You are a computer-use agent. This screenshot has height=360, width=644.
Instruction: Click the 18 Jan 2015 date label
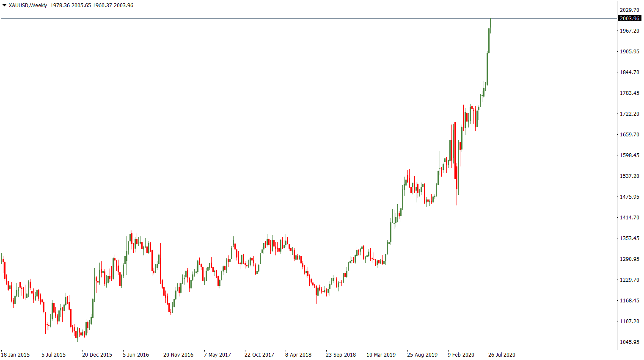click(x=16, y=355)
